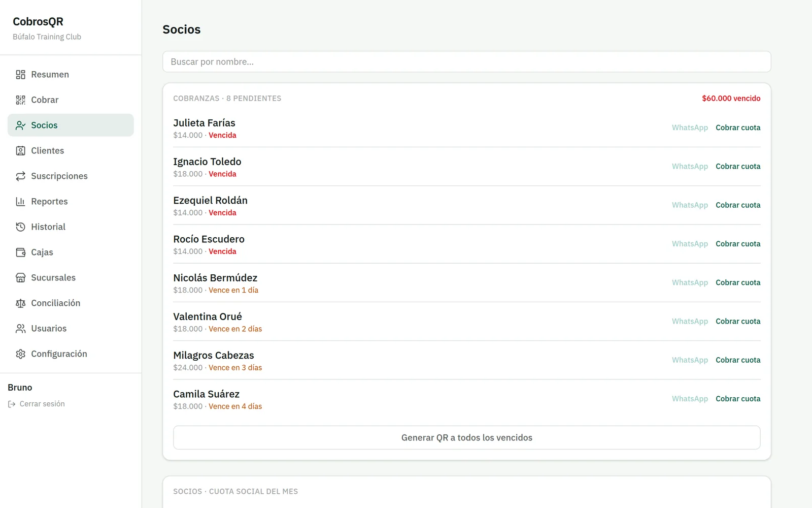
Task: Click Cobranzas 8 pendientes header
Action: [x=227, y=99]
